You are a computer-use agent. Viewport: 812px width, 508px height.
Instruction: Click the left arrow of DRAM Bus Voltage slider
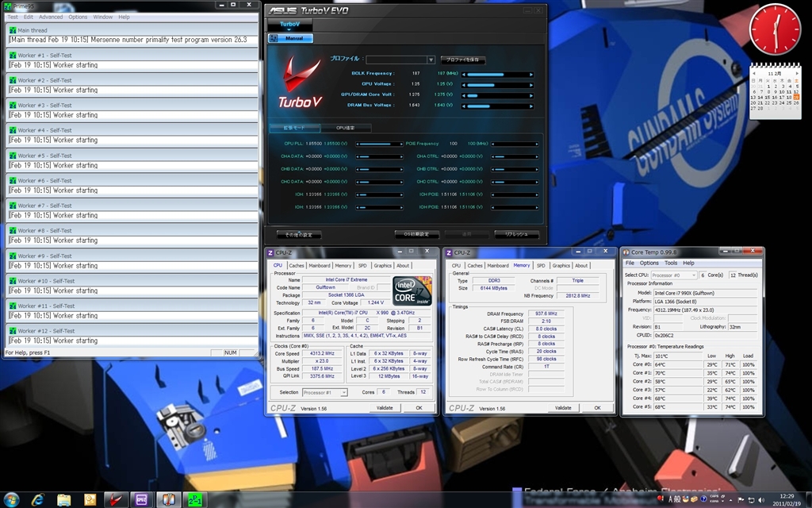(464, 106)
